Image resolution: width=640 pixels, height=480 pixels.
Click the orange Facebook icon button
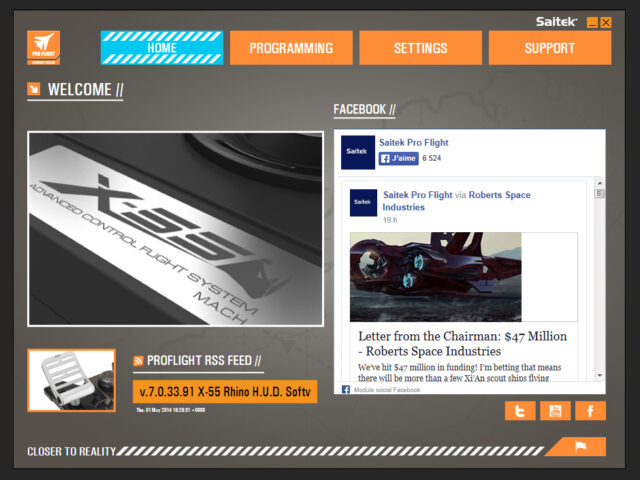(x=590, y=410)
